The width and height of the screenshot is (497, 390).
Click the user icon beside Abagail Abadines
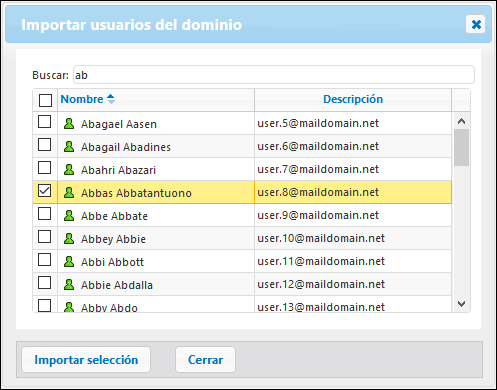(x=69, y=147)
